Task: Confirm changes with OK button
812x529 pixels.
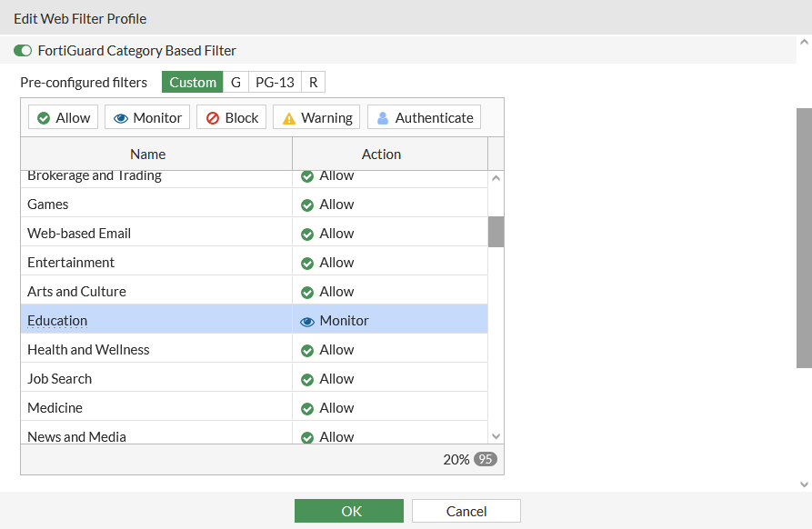Action: [x=349, y=511]
